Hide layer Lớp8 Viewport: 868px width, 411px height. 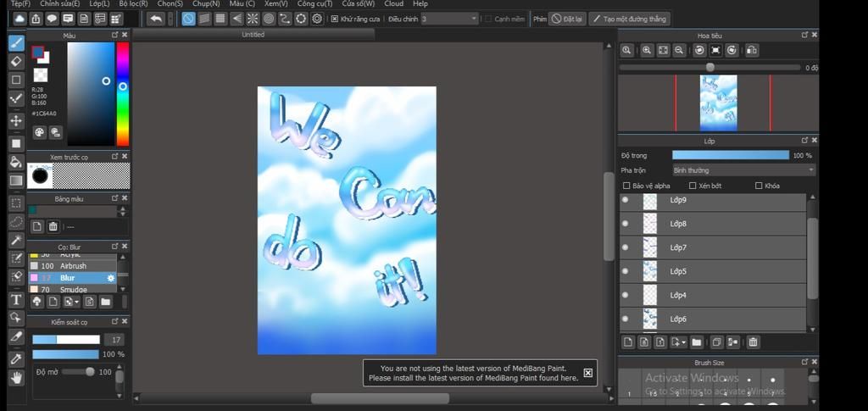coord(625,224)
